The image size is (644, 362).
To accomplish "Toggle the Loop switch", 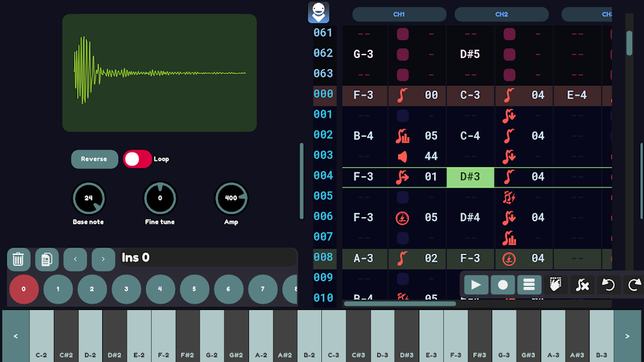I will (137, 159).
